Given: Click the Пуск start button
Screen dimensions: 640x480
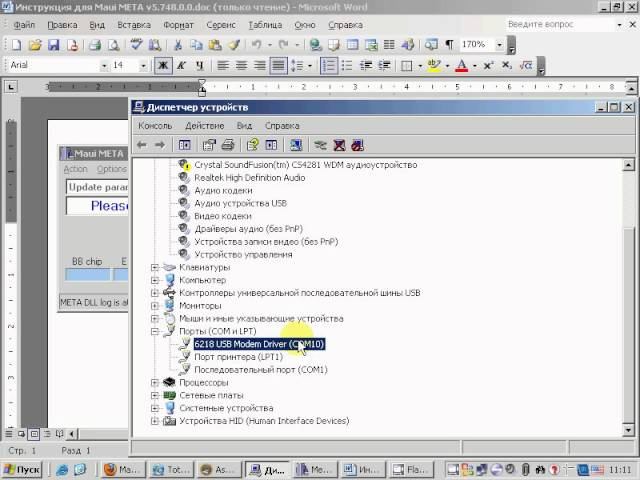Looking at the screenshot, I should pos(22,470).
